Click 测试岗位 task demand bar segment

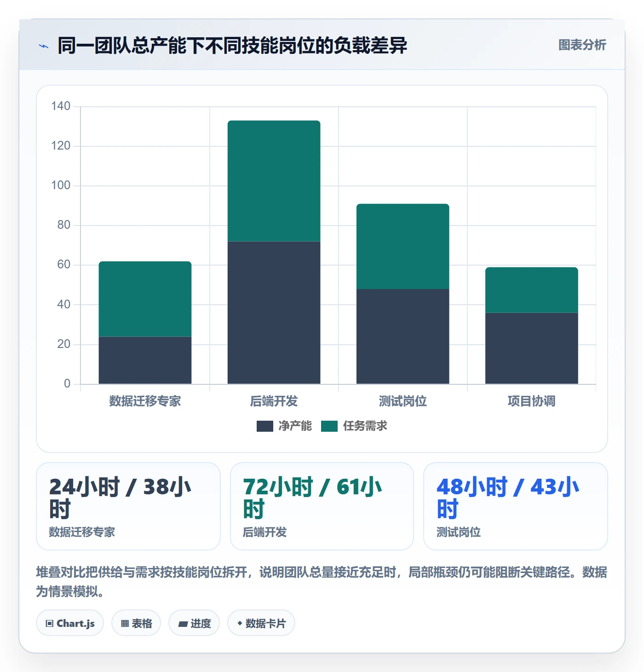tap(402, 246)
